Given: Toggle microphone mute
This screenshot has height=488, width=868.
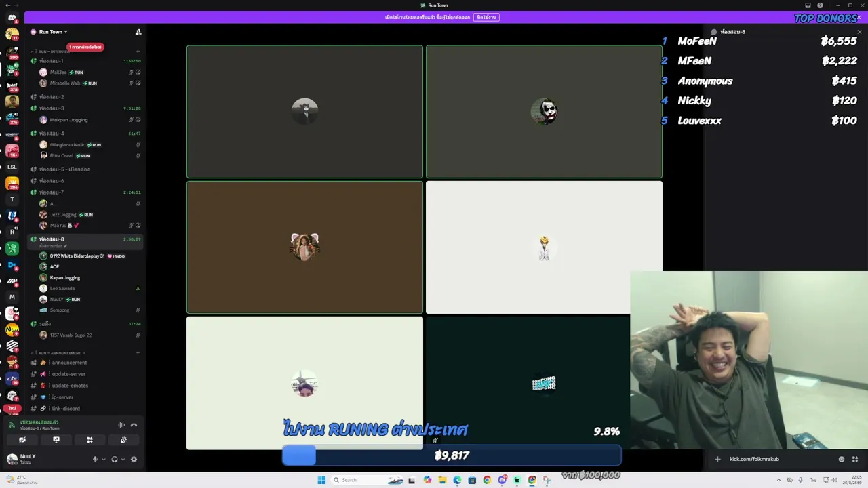Looking at the screenshot, I should [x=96, y=460].
